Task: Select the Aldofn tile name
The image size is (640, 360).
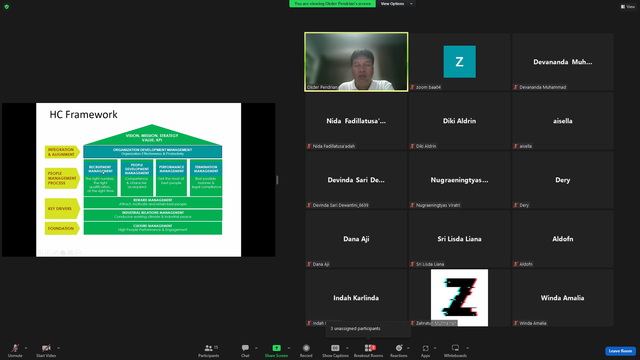Action: 562,239
